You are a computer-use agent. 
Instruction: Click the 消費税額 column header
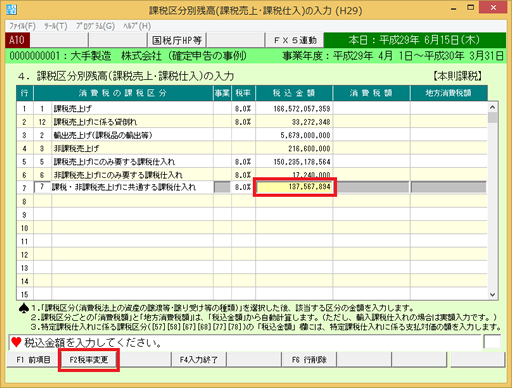pos(371,93)
